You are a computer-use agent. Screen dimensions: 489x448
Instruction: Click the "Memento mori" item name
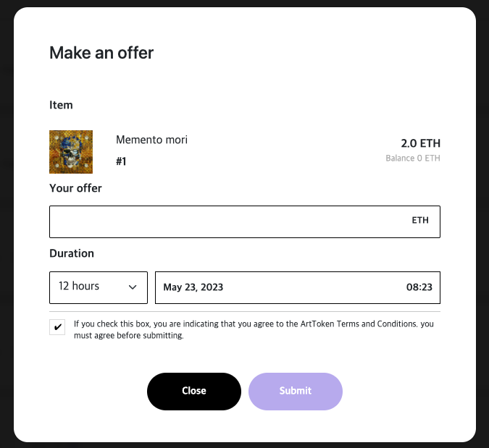[151, 140]
